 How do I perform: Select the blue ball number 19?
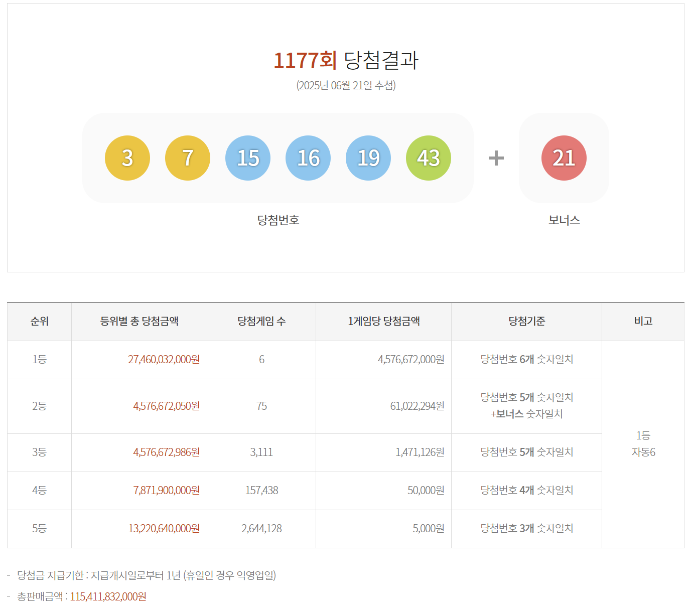tap(368, 158)
